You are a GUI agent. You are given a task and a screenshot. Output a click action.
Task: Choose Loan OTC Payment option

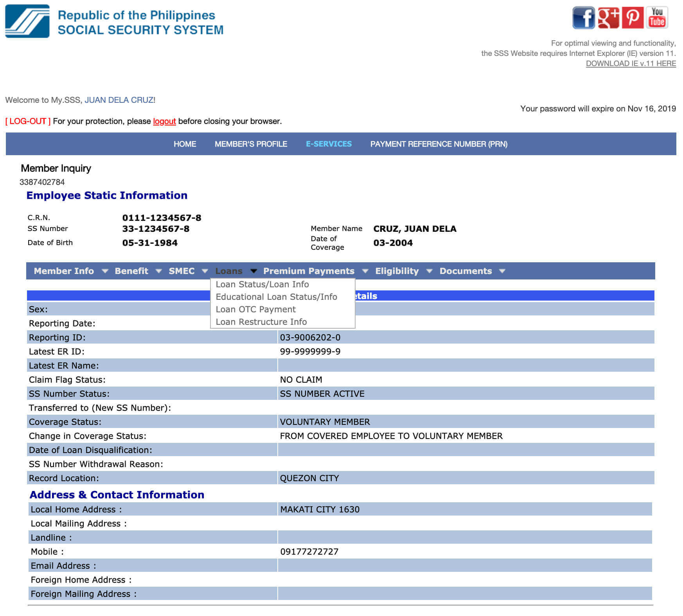point(256,309)
